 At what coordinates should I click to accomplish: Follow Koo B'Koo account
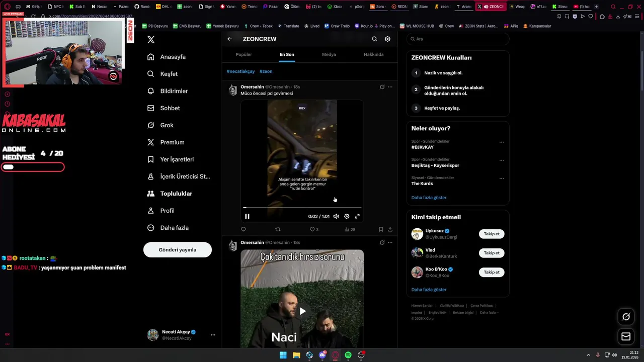pos(492,272)
